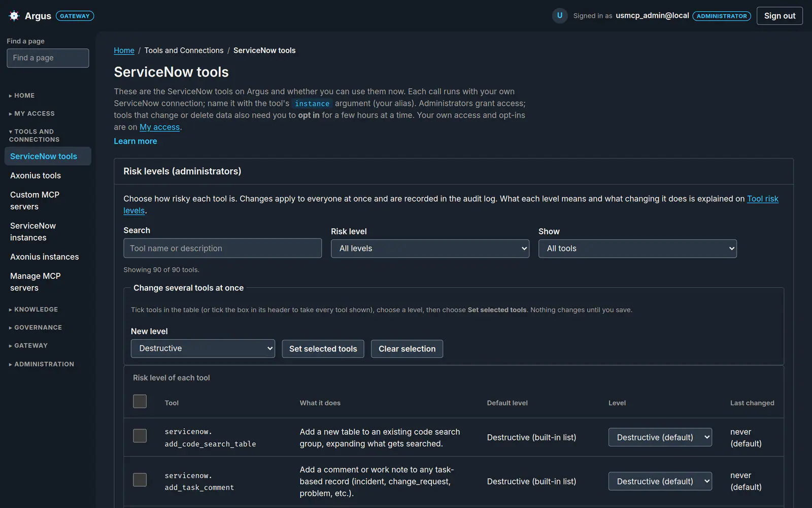This screenshot has height=508, width=812.
Task: Open the Show All tools dropdown
Action: (x=637, y=248)
